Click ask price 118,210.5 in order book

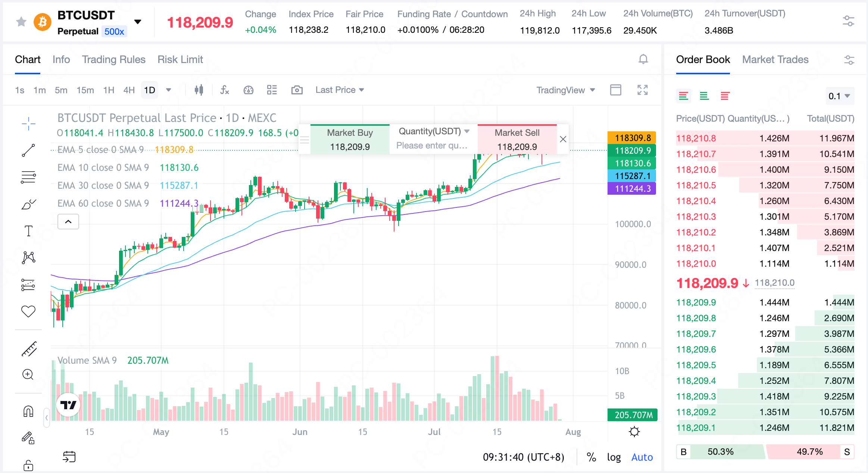pyautogui.click(x=696, y=185)
